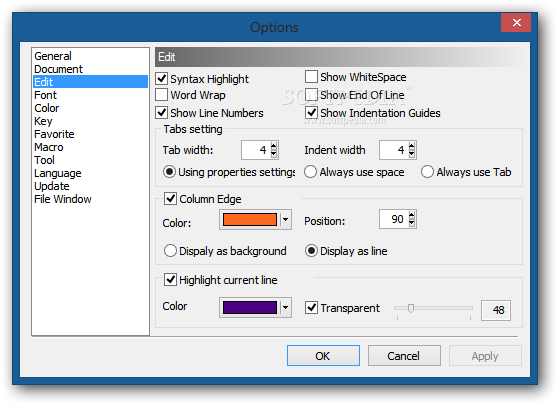Check Show End Of Line
The height and width of the screenshot is (405, 558).
pos(311,95)
